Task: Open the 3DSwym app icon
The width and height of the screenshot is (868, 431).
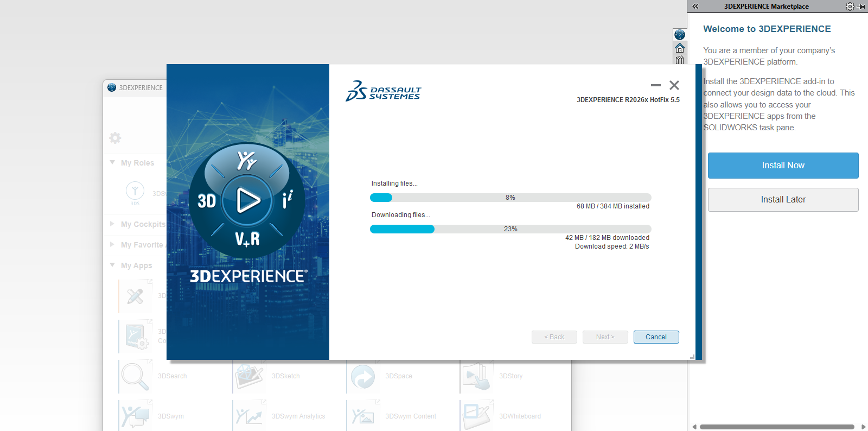Action: point(135,416)
